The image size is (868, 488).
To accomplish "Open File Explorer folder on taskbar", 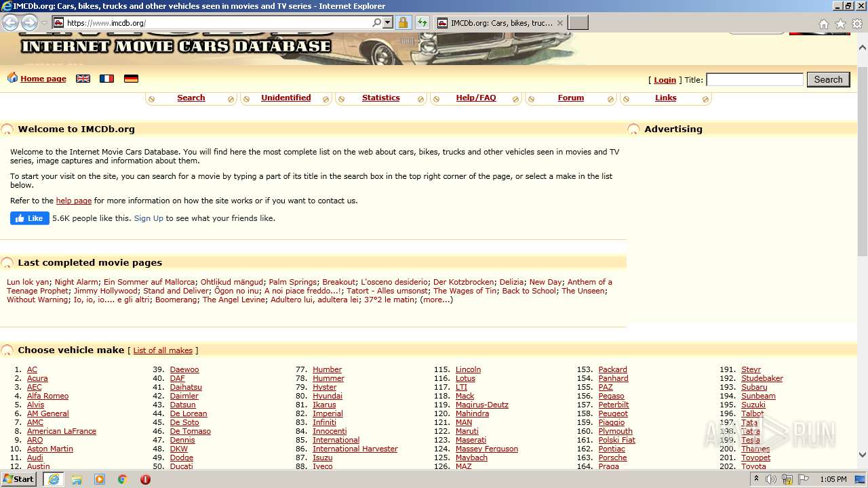I will [x=77, y=479].
